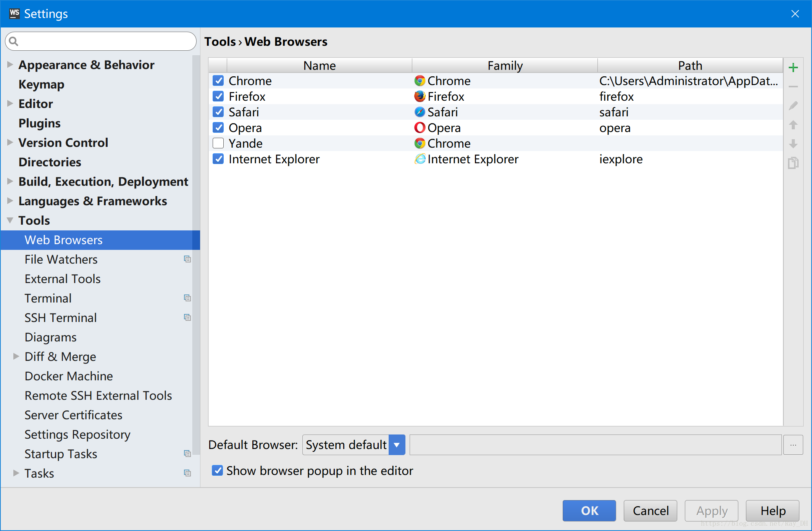Screen dimensions: 812x531
Task: Toggle Show browser popup in the editor
Action: point(218,471)
